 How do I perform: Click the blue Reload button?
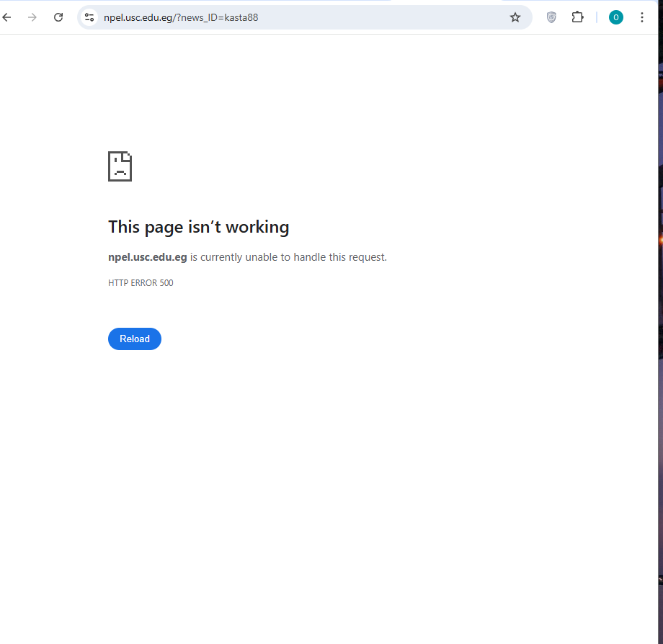pyautogui.click(x=135, y=339)
